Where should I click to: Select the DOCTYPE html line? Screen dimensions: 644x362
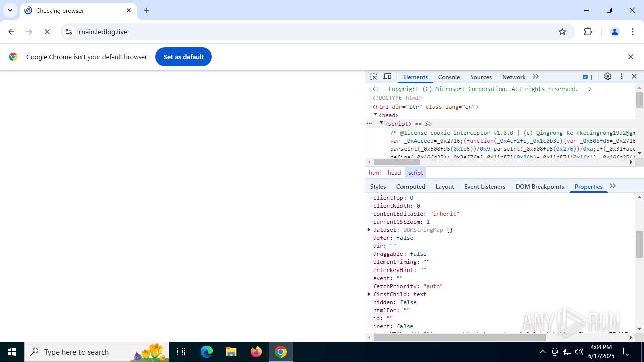[x=397, y=98]
